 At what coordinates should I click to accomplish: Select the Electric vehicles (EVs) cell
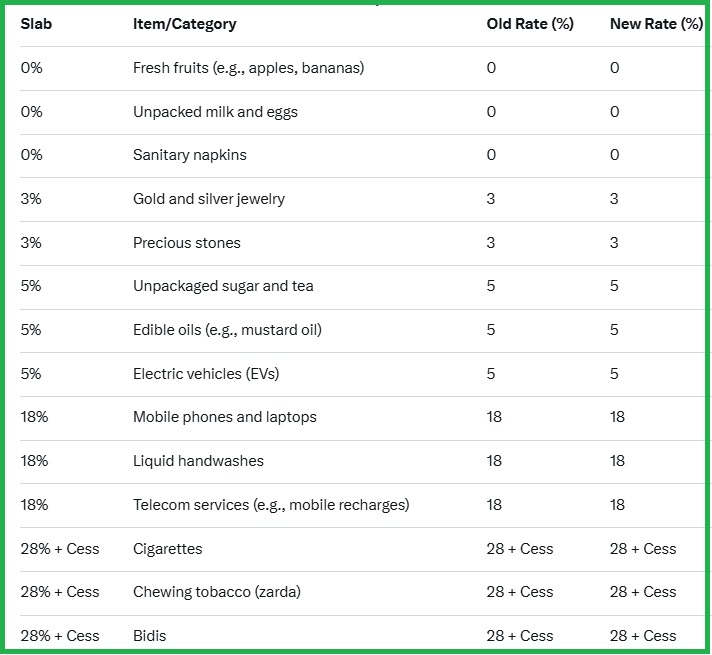point(206,374)
